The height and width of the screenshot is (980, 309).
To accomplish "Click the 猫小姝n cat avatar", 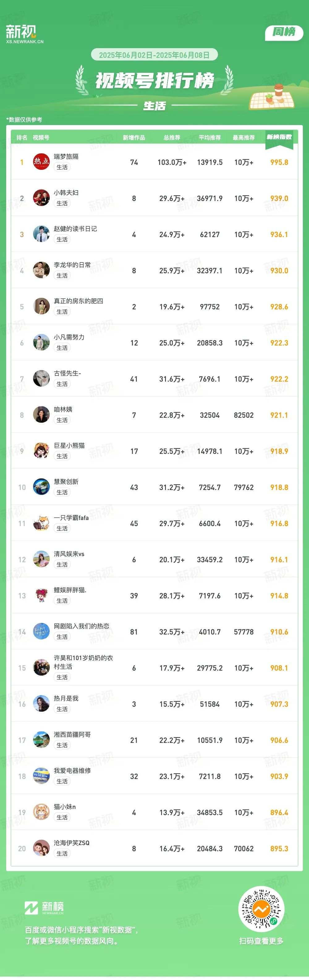I will [41, 812].
